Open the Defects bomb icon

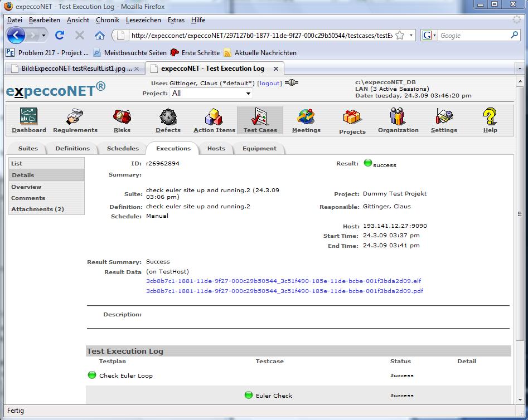pos(168,116)
